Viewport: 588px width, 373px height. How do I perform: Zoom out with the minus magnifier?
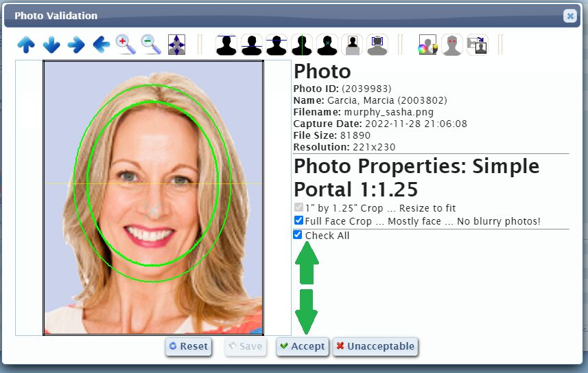[x=151, y=45]
